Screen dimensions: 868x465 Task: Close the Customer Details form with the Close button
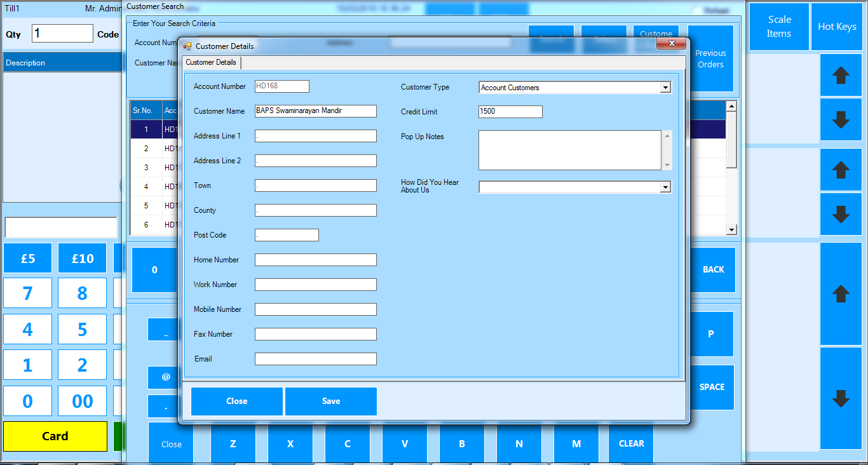[x=236, y=401]
